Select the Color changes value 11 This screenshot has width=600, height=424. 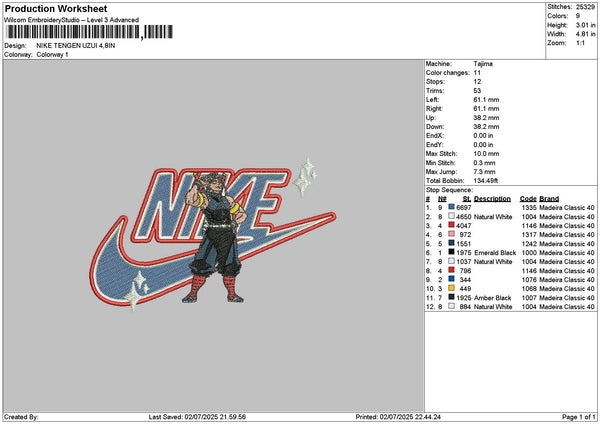(x=477, y=73)
